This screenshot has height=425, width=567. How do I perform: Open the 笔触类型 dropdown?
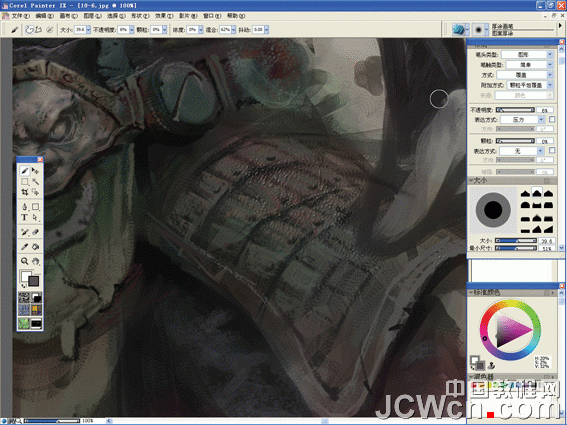529,65
